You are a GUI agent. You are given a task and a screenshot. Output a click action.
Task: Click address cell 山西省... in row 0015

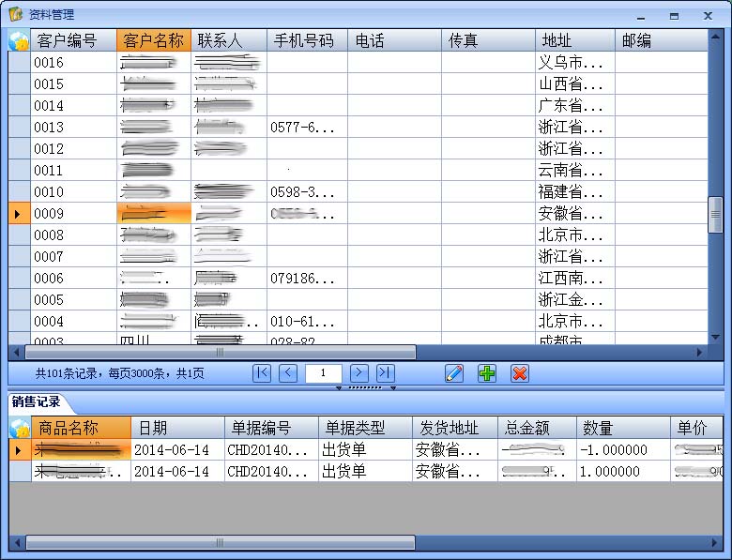click(575, 84)
